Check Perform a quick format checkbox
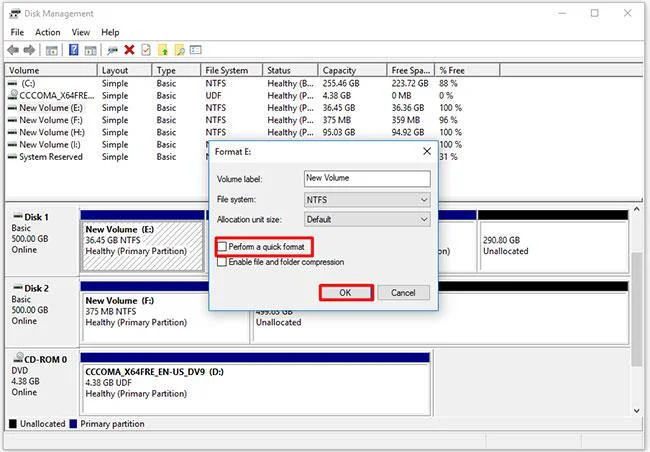 pyautogui.click(x=222, y=247)
